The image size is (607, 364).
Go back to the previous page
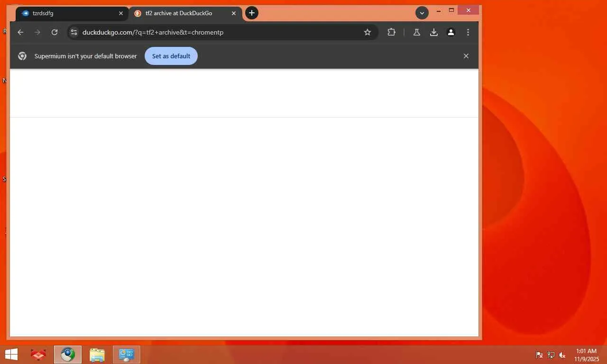coord(20,32)
